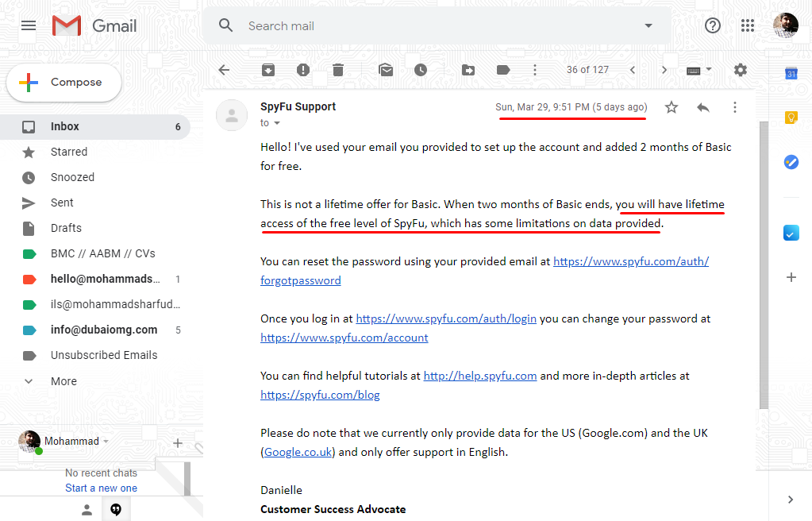
Task: Click the SpyFu Support sender name
Action: 298,106
